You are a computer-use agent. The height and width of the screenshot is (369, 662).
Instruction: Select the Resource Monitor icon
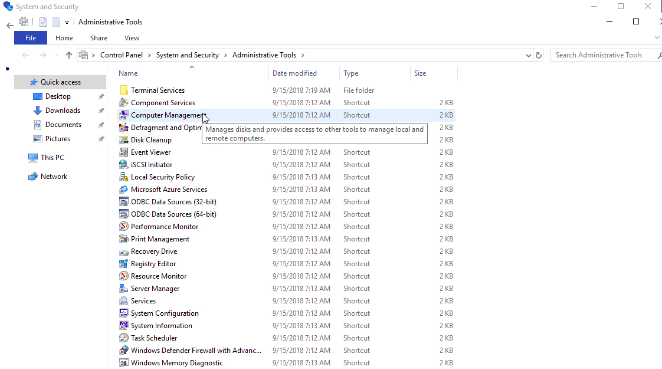pyautogui.click(x=123, y=276)
